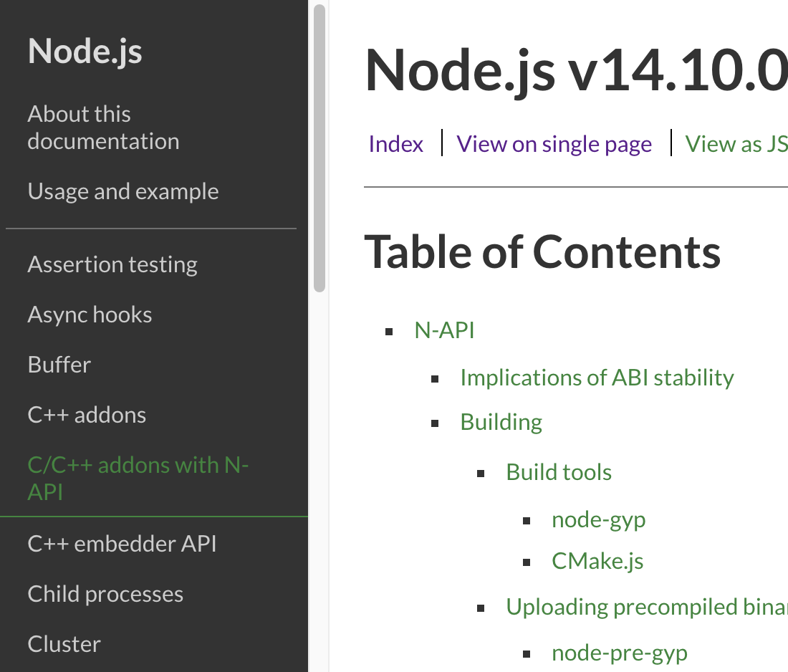
Task: Open View on single page link
Action: [554, 144]
